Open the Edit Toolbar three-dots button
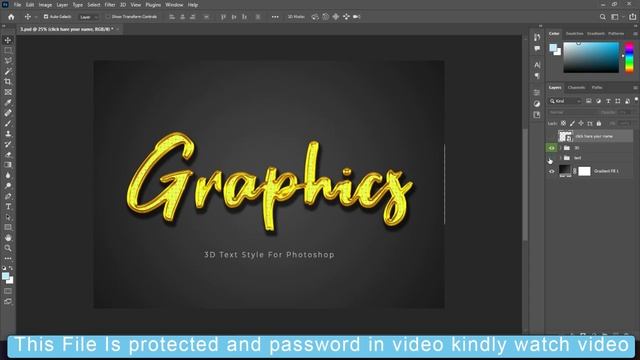640x360 pixels. coord(8,258)
